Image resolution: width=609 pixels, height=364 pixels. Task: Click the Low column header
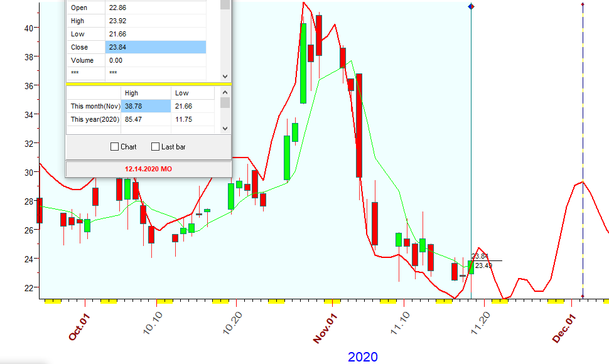point(193,93)
